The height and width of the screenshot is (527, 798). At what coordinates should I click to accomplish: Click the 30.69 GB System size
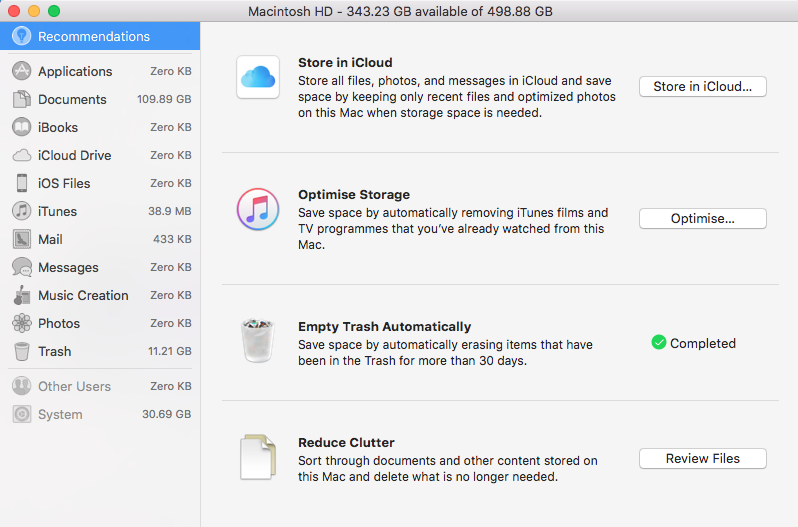point(166,414)
